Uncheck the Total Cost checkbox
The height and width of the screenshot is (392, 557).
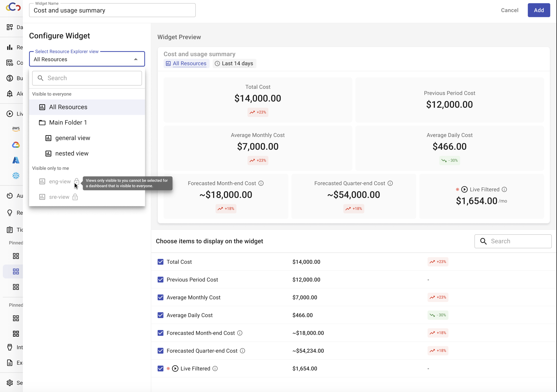pyautogui.click(x=160, y=262)
